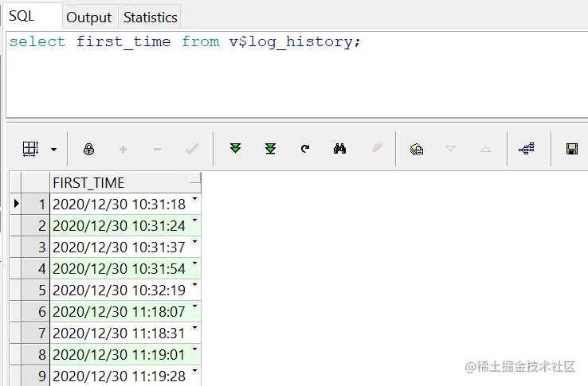Open the grid view dropdown arrow
Image resolution: width=588 pixels, height=386 pixels.
tap(53, 149)
